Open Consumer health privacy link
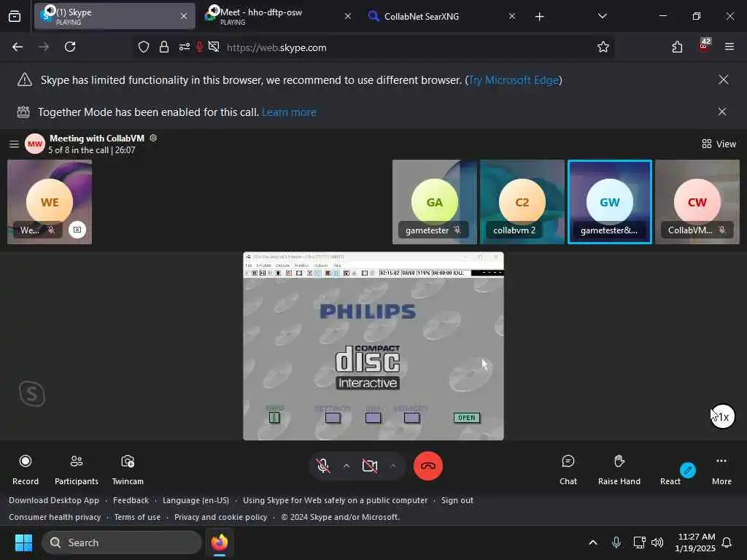Screen dimensions: 747x560 coord(55,517)
